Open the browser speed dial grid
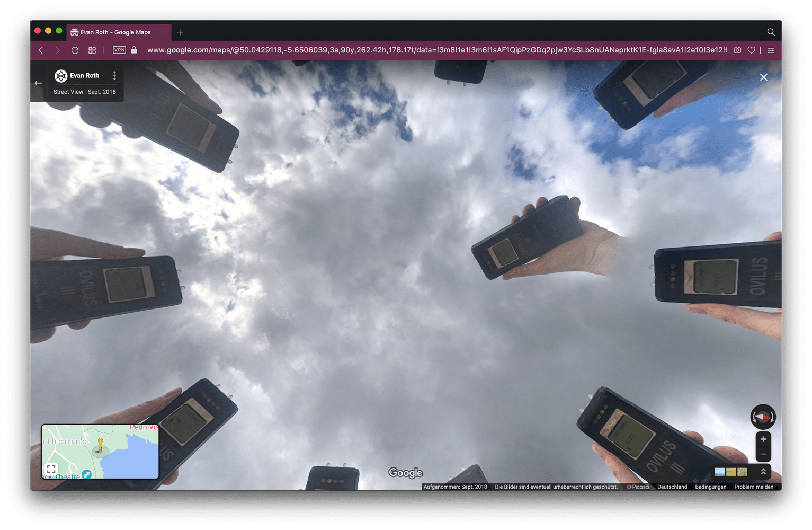The image size is (812, 530). (x=92, y=50)
